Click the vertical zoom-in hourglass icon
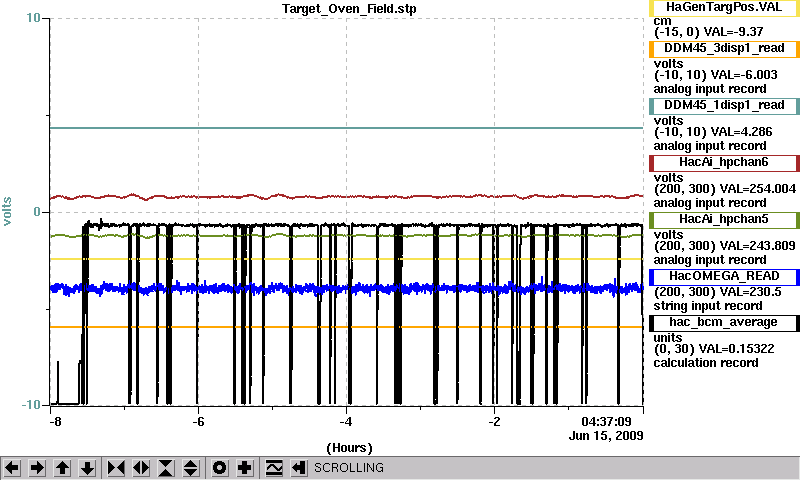 pos(166,468)
